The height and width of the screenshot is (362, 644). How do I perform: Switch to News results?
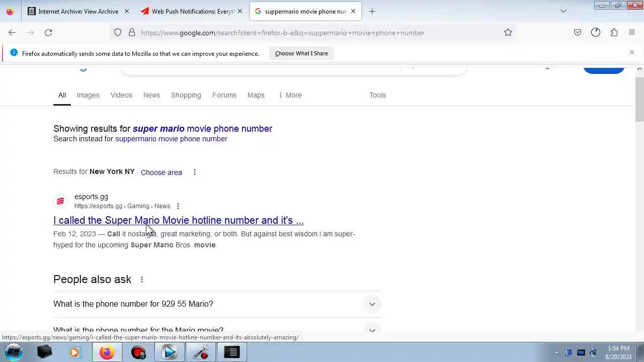click(x=151, y=95)
